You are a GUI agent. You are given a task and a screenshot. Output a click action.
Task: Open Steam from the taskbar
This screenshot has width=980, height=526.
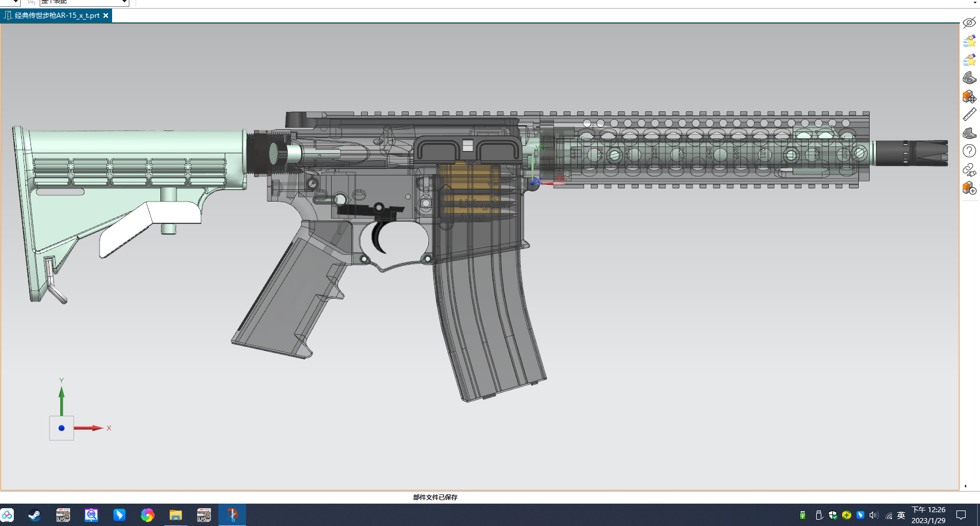click(34, 515)
